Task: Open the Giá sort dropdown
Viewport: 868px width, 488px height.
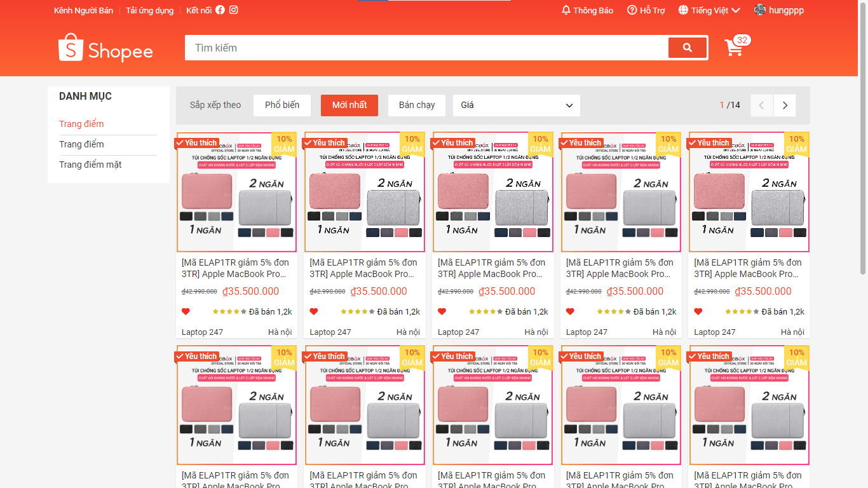Action: click(x=516, y=105)
